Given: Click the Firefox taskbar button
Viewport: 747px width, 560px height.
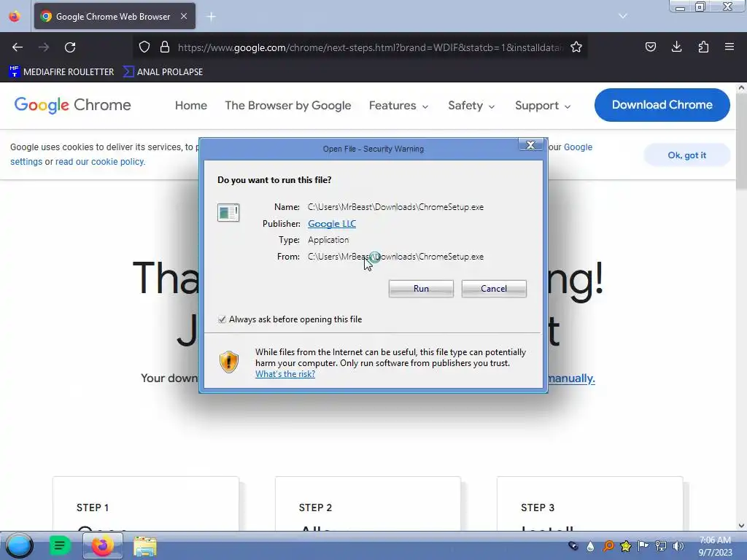Looking at the screenshot, I should click(102, 545).
